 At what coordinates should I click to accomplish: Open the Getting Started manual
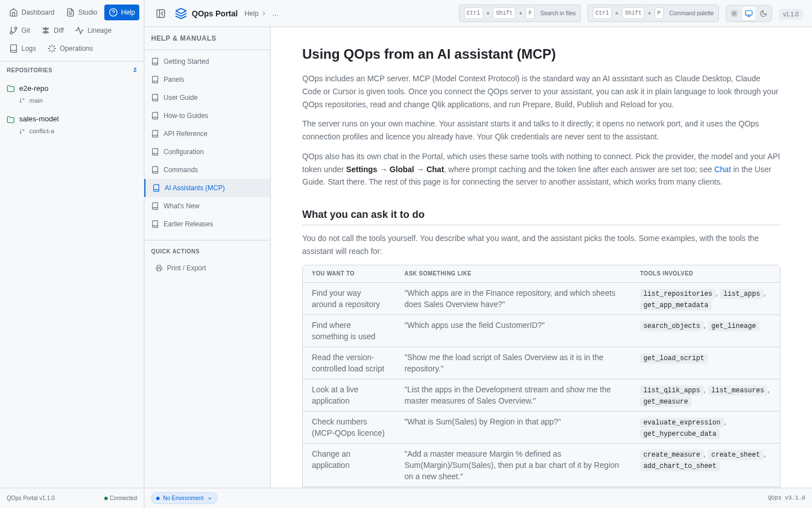point(208,62)
